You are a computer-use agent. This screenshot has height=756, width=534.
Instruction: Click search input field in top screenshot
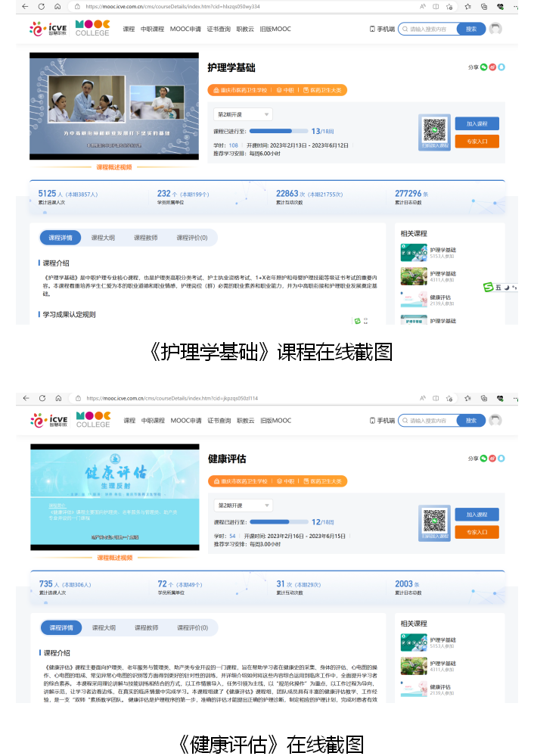point(427,29)
